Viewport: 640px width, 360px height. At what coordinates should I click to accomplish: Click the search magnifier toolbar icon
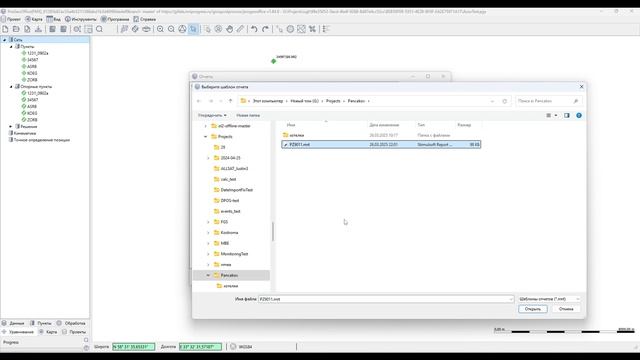point(100,29)
